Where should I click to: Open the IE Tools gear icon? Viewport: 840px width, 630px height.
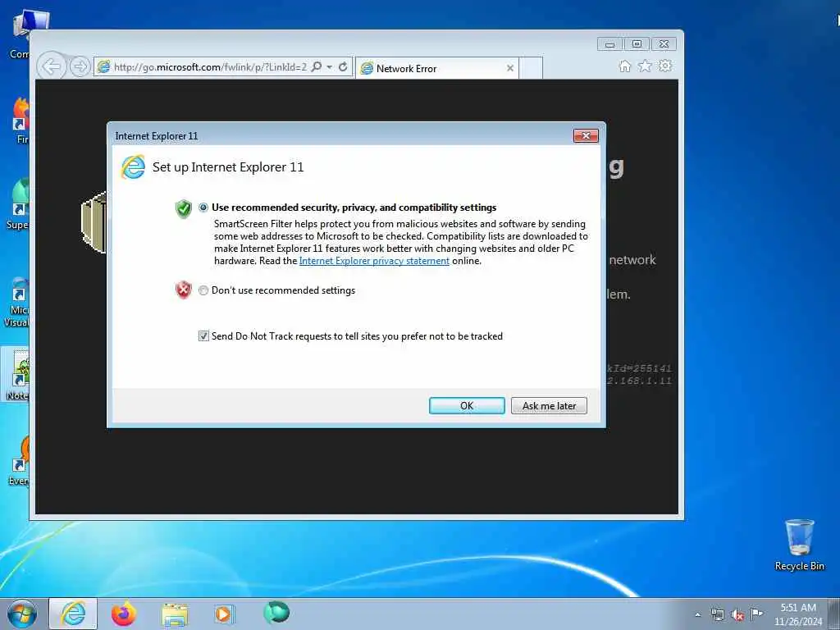(664, 66)
